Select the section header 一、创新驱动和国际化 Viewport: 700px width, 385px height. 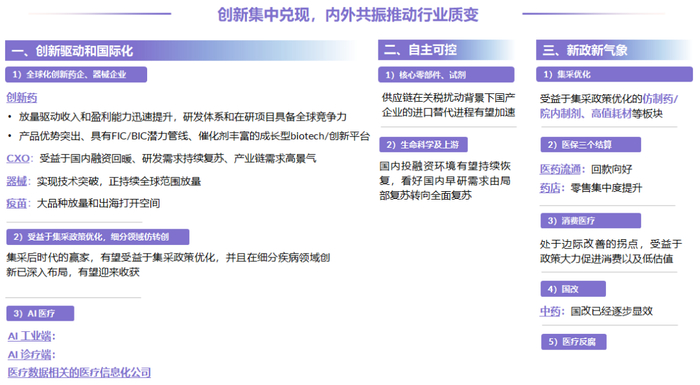click(x=181, y=50)
